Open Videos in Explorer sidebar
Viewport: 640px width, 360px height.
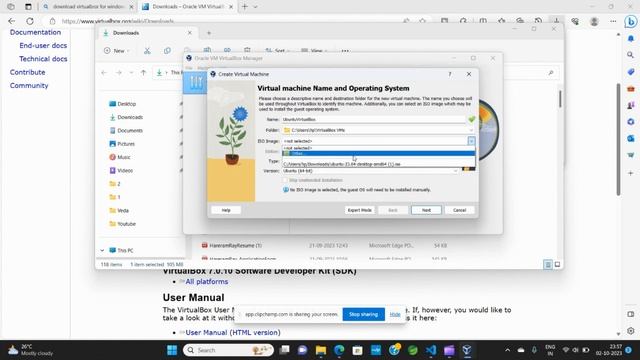(x=121, y=171)
